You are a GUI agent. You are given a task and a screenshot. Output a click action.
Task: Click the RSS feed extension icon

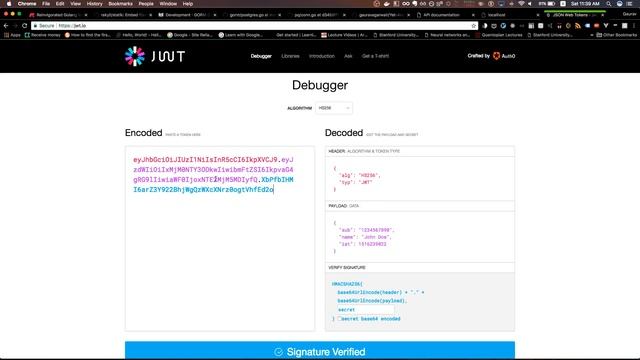(578, 26)
